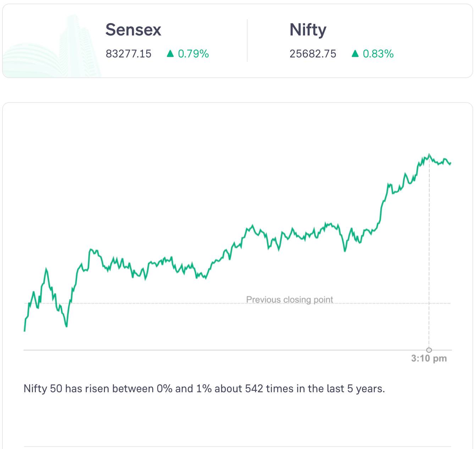
Task: Select the Nifty index heading
Action: 308,30
